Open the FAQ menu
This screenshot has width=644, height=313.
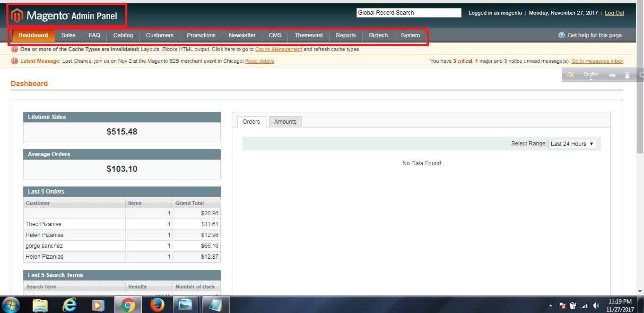coord(95,35)
